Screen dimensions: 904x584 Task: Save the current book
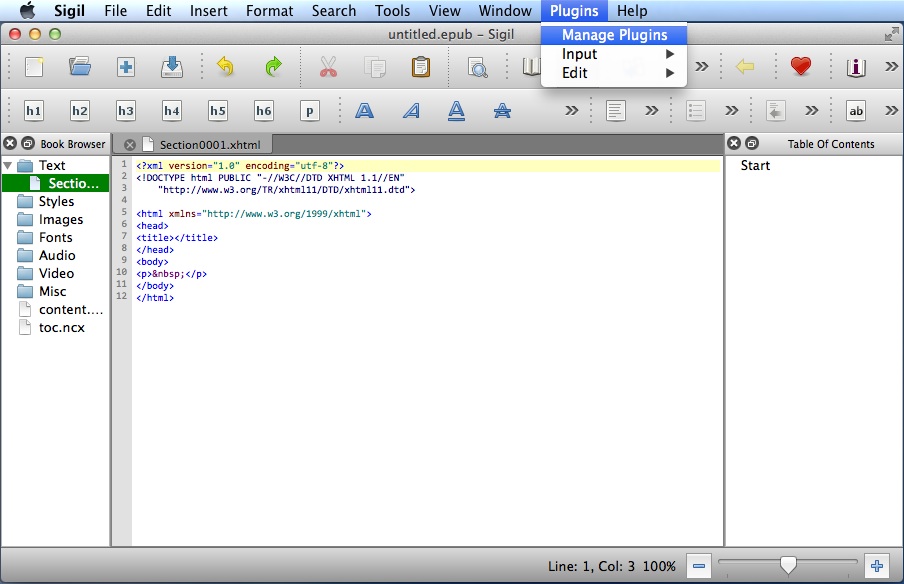[x=172, y=67]
